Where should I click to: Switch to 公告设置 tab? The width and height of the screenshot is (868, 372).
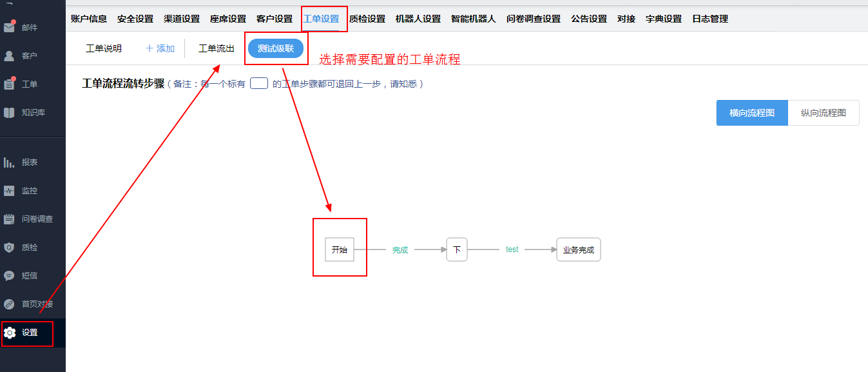coord(589,19)
